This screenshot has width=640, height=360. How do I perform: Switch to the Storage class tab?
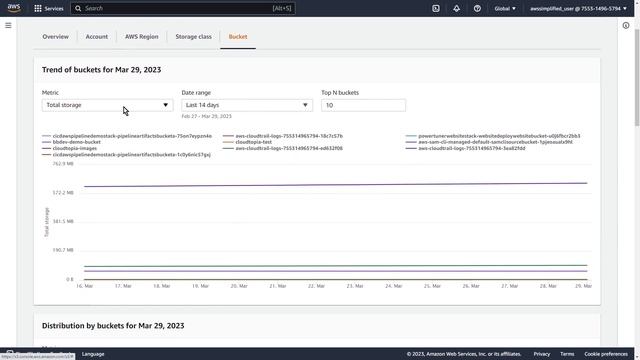pyautogui.click(x=193, y=37)
